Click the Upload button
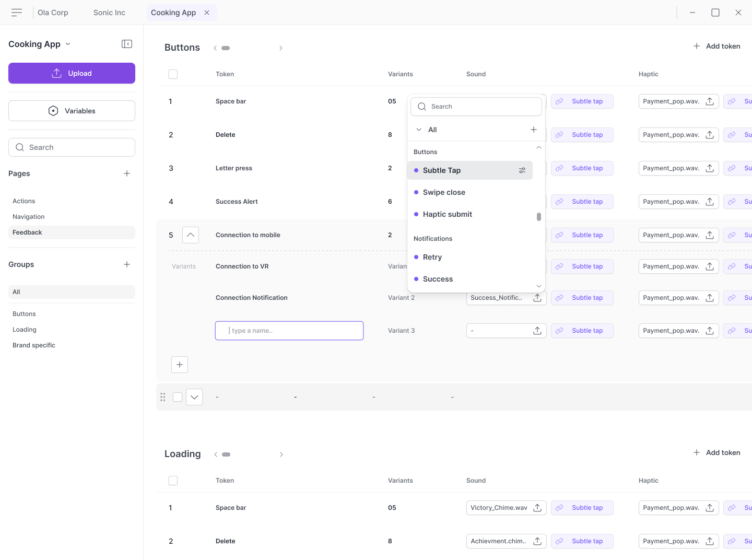752x560 pixels. tap(72, 73)
